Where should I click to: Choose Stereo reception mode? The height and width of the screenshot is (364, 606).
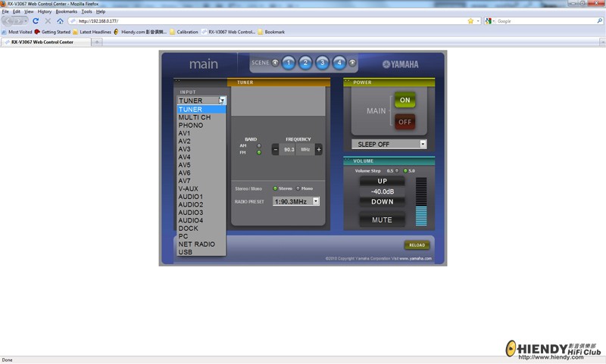click(x=275, y=188)
